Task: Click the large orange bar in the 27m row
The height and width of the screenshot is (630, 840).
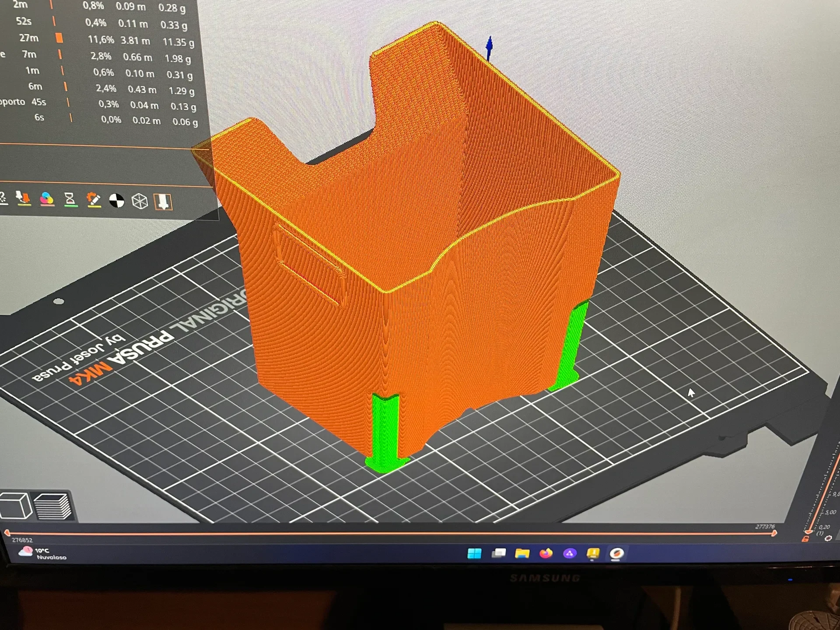Action: [x=59, y=38]
